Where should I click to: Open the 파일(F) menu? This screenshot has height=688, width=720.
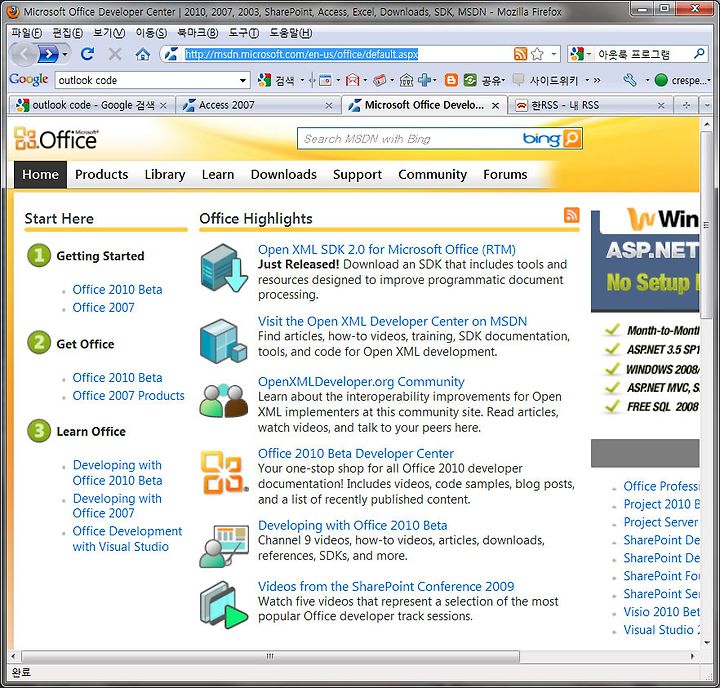27,33
